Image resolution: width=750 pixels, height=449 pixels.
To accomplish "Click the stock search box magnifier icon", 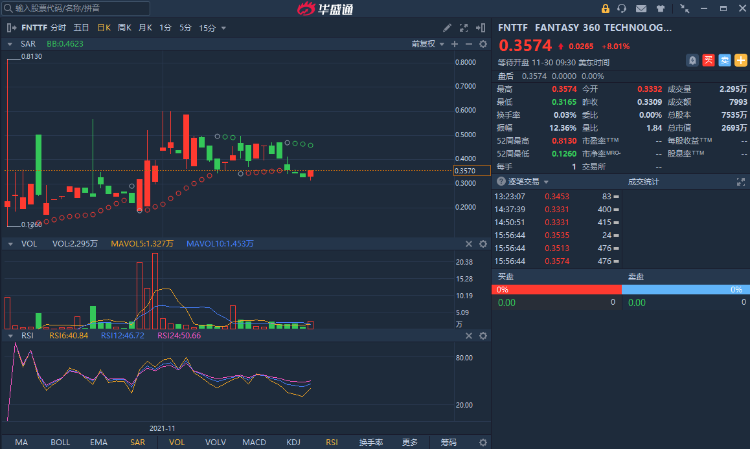I will pos(8,8).
